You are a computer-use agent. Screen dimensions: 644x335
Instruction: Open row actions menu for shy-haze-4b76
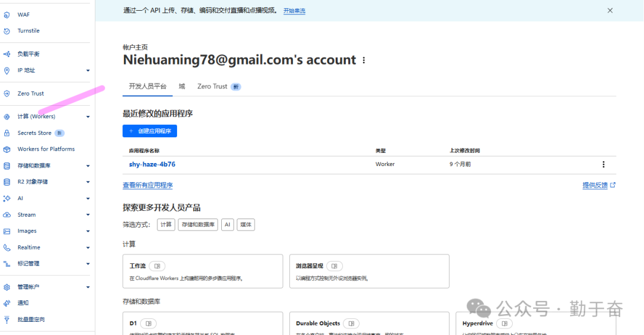[x=603, y=164]
